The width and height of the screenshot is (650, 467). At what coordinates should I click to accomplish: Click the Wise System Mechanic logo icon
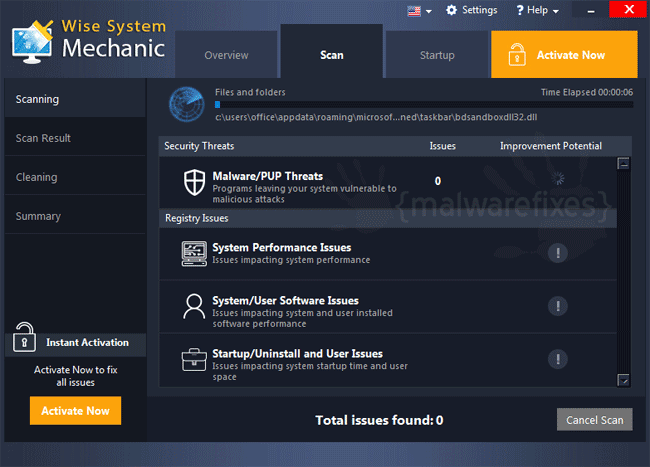pos(32,42)
